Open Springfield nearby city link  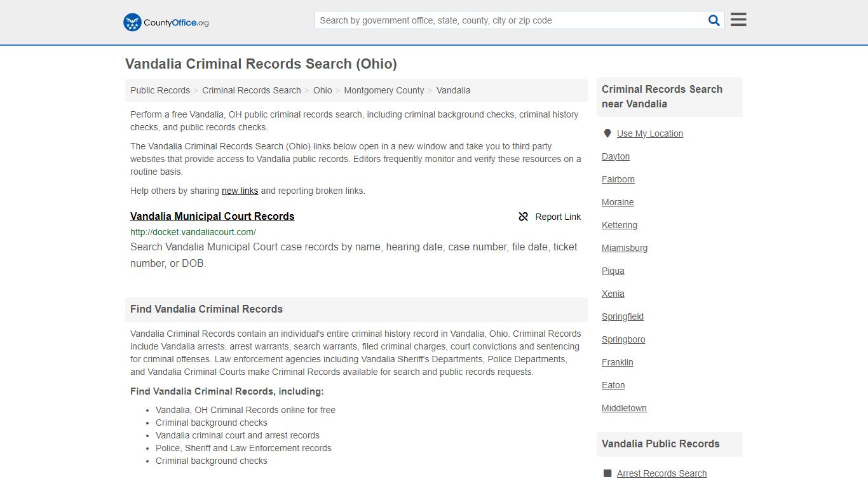(x=623, y=316)
